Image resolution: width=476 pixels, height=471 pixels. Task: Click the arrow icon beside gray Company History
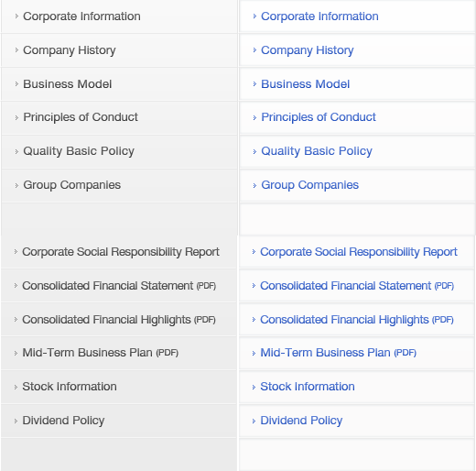click(16, 50)
